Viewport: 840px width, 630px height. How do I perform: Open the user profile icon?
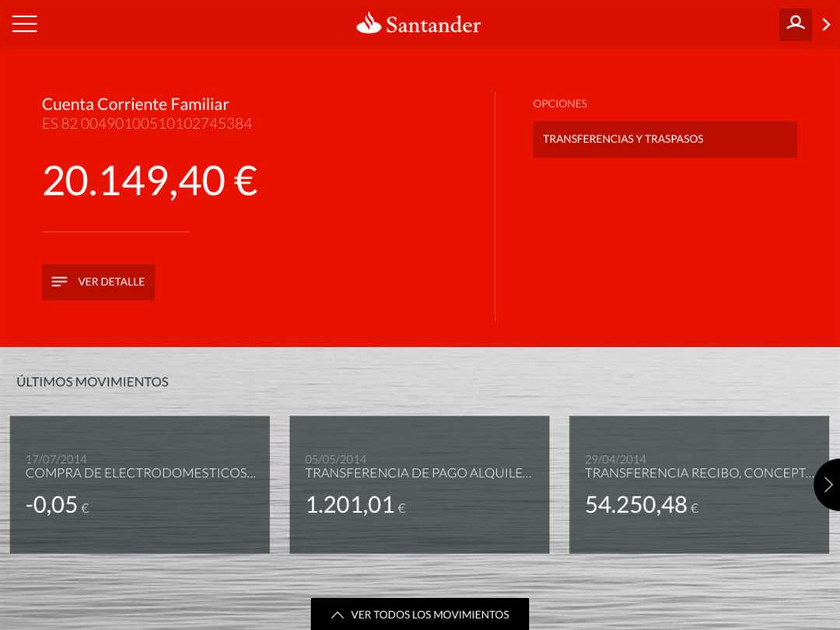click(795, 24)
